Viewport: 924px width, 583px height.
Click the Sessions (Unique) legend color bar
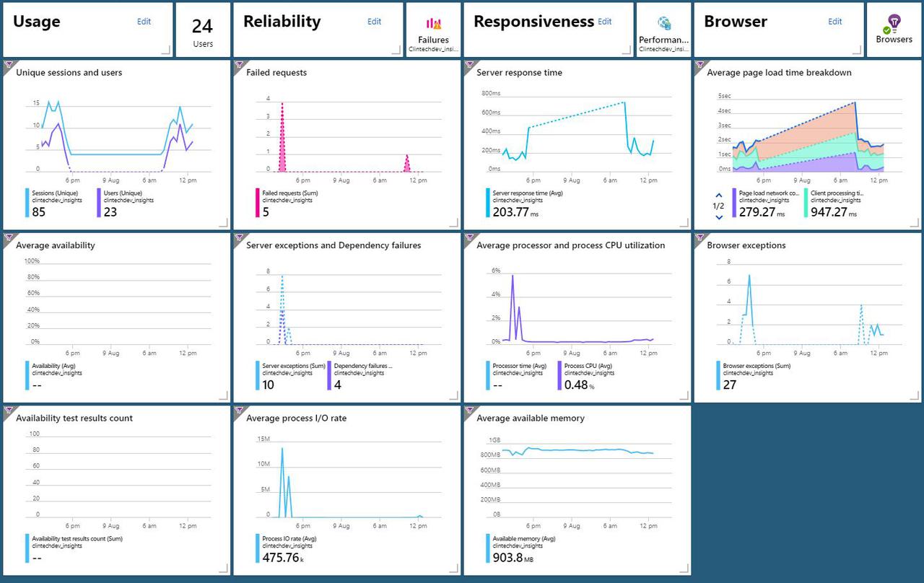(28, 203)
